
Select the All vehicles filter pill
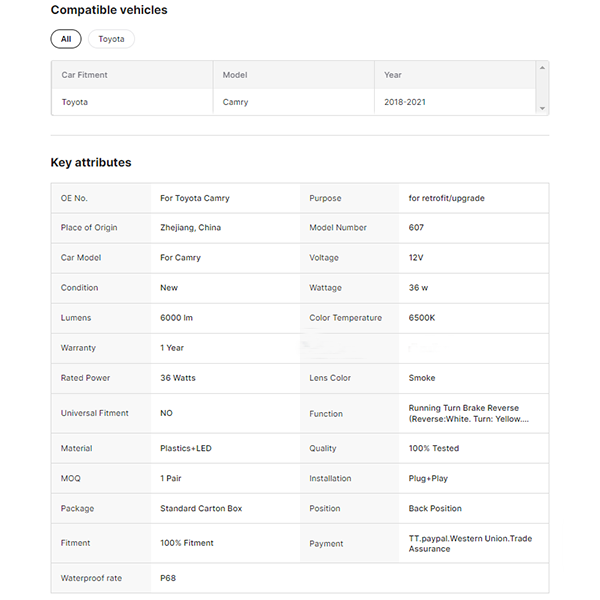(x=66, y=39)
